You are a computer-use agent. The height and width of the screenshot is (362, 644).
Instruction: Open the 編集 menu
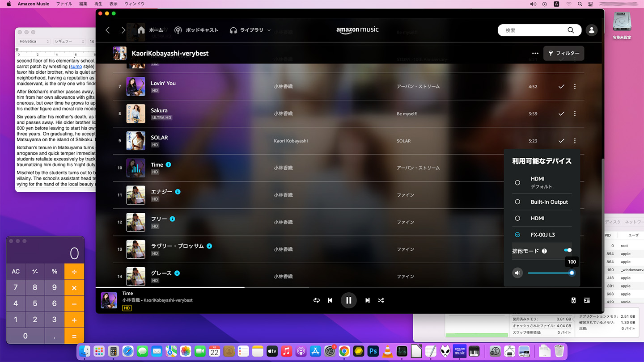(x=83, y=4)
